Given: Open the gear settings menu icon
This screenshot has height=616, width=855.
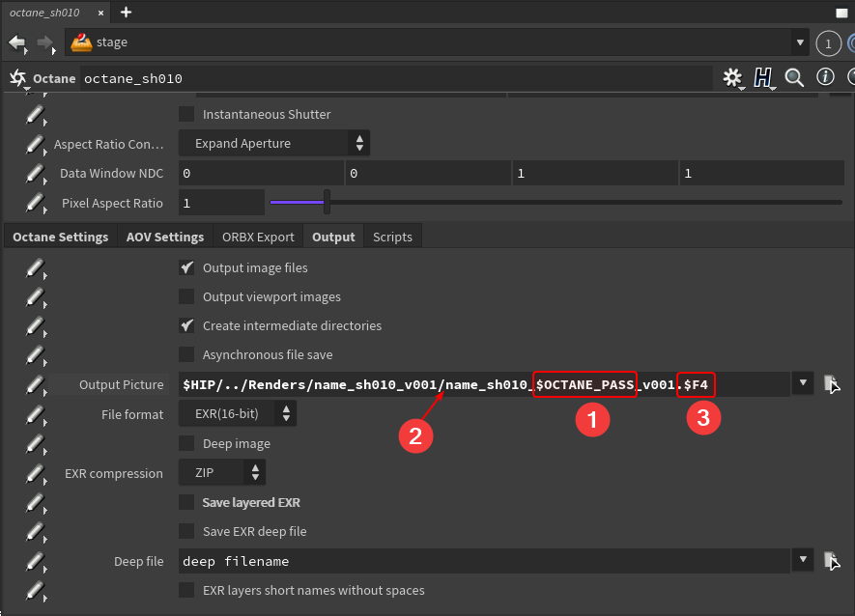Looking at the screenshot, I should (732, 78).
